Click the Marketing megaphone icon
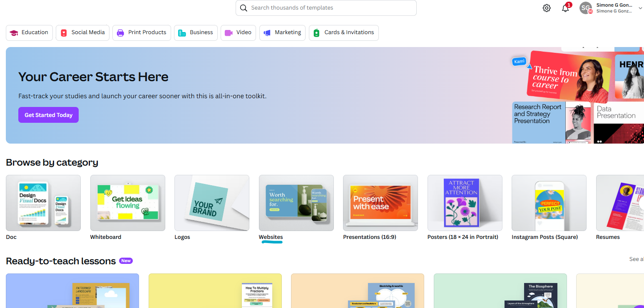Viewport: 644px width, 308px height. pos(267,32)
